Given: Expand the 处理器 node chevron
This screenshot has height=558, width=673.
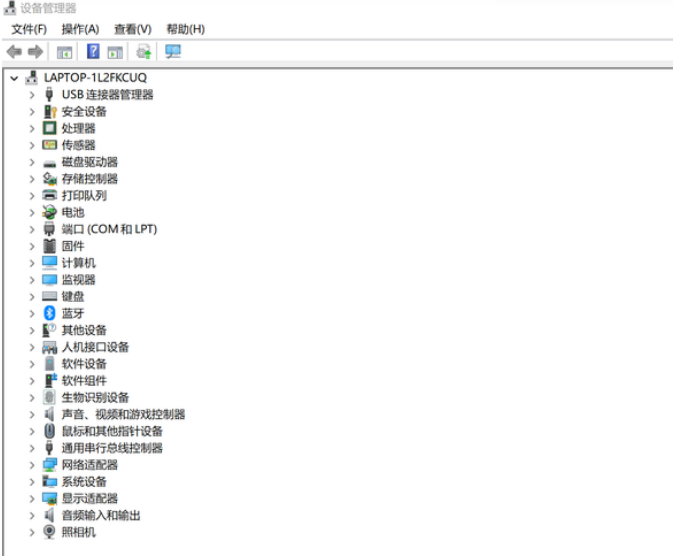Looking at the screenshot, I should pos(32,128).
